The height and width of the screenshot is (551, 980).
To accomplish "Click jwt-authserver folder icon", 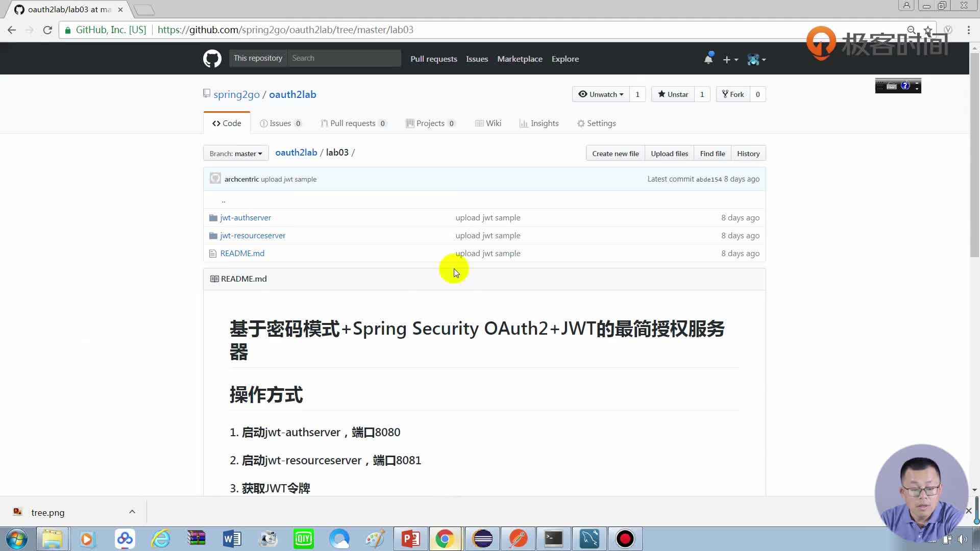I will point(213,218).
